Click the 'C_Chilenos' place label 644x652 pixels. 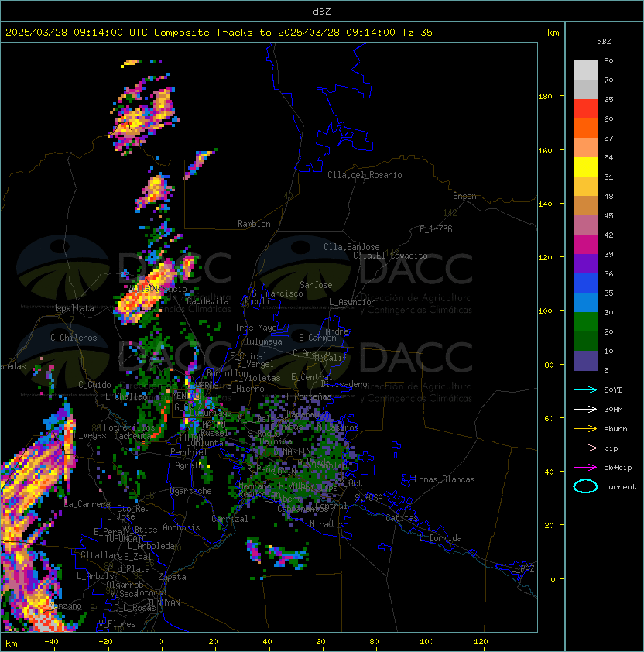pyautogui.click(x=74, y=338)
